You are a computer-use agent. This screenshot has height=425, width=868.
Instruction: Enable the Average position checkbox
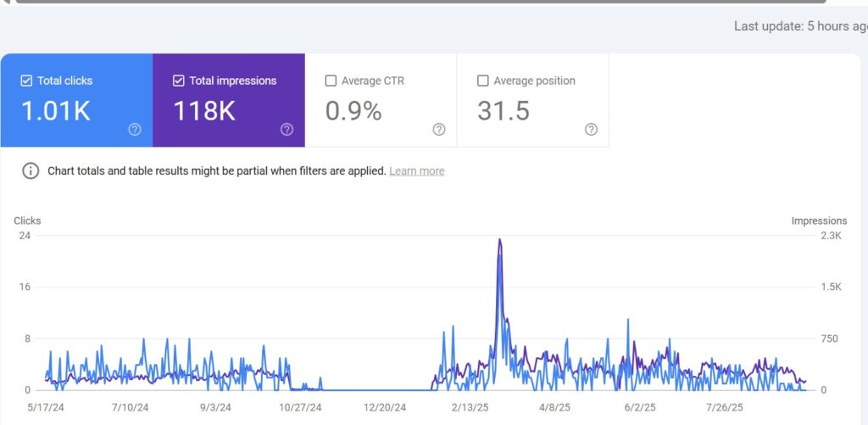coord(483,81)
